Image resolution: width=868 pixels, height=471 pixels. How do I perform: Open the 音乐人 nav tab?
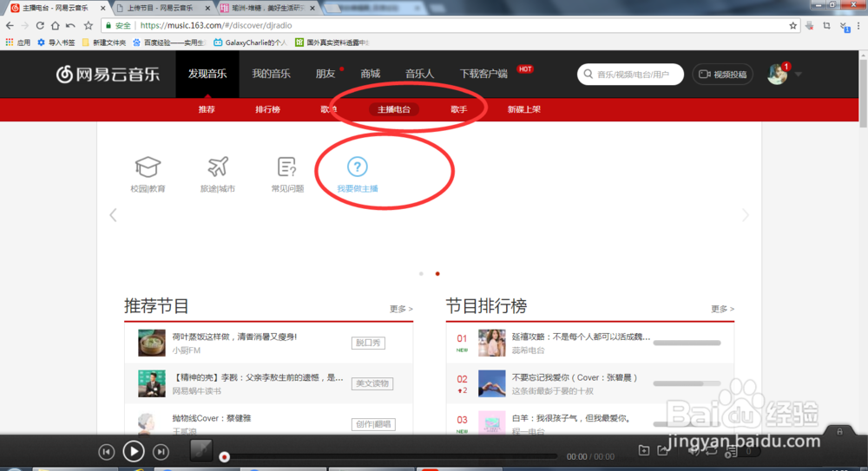[x=419, y=74]
